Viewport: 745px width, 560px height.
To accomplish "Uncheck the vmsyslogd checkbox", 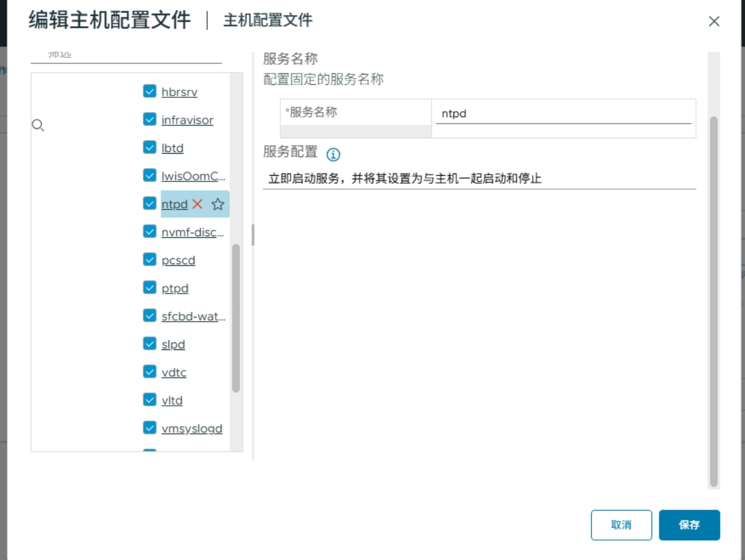I will coord(149,428).
